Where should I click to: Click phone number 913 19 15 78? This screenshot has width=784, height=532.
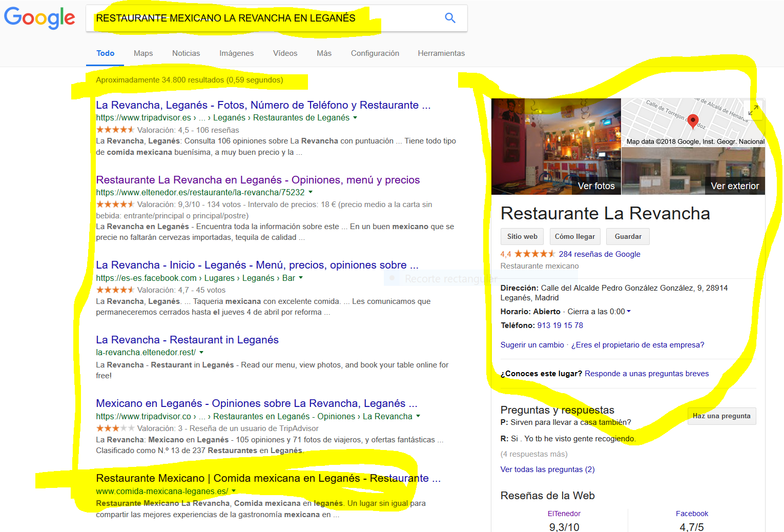coord(560,325)
